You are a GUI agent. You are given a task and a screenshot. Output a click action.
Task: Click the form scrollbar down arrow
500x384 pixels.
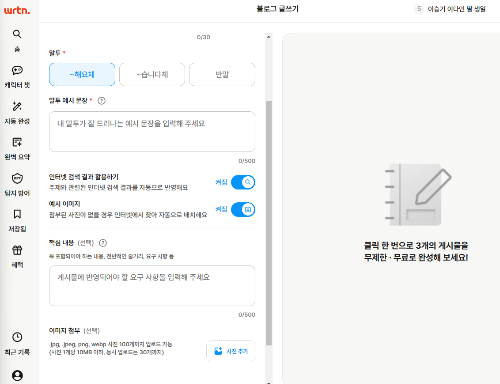(x=269, y=382)
